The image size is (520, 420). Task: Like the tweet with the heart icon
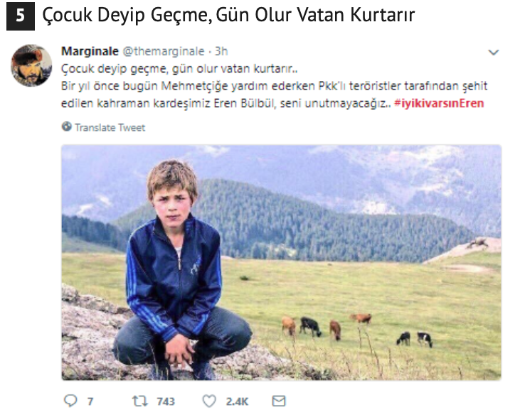click(x=209, y=401)
